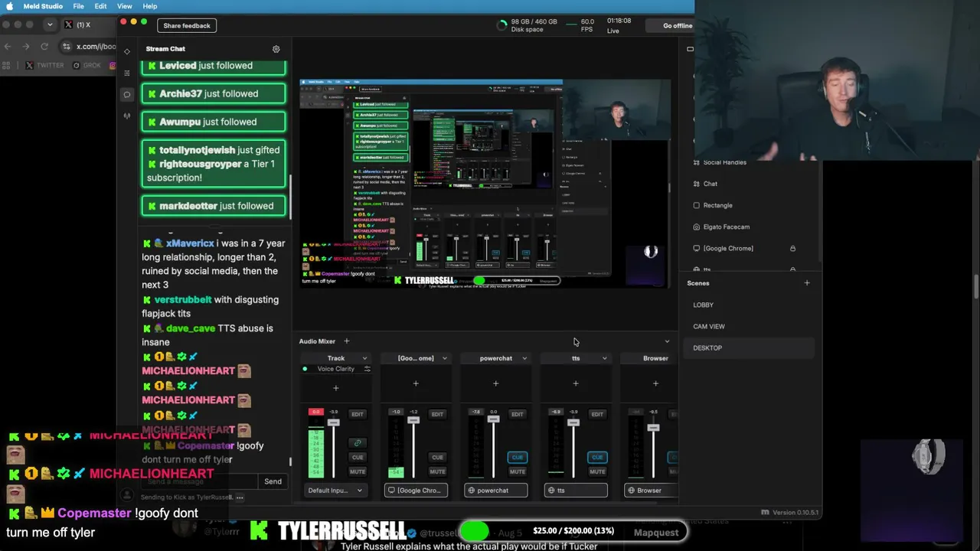Open the powerchat audio source selector
The image size is (980, 551).
pyautogui.click(x=495, y=491)
